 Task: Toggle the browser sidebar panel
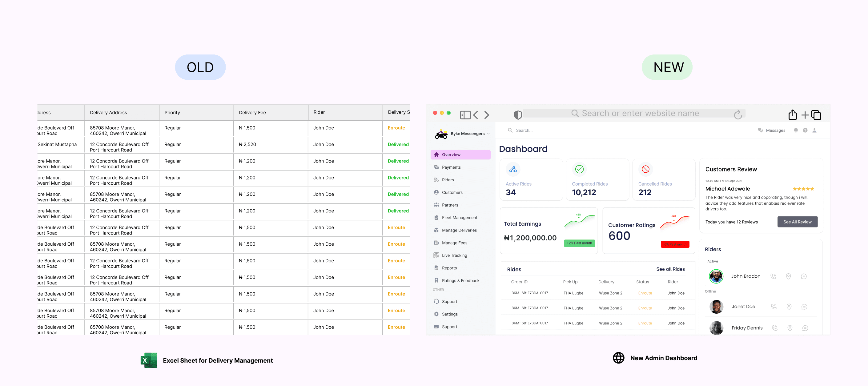pos(465,115)
